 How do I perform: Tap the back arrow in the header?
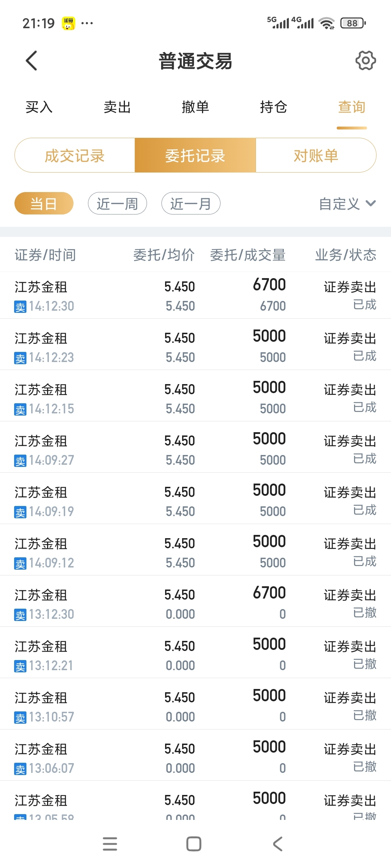pyautogui.click(x=32, y=61)
